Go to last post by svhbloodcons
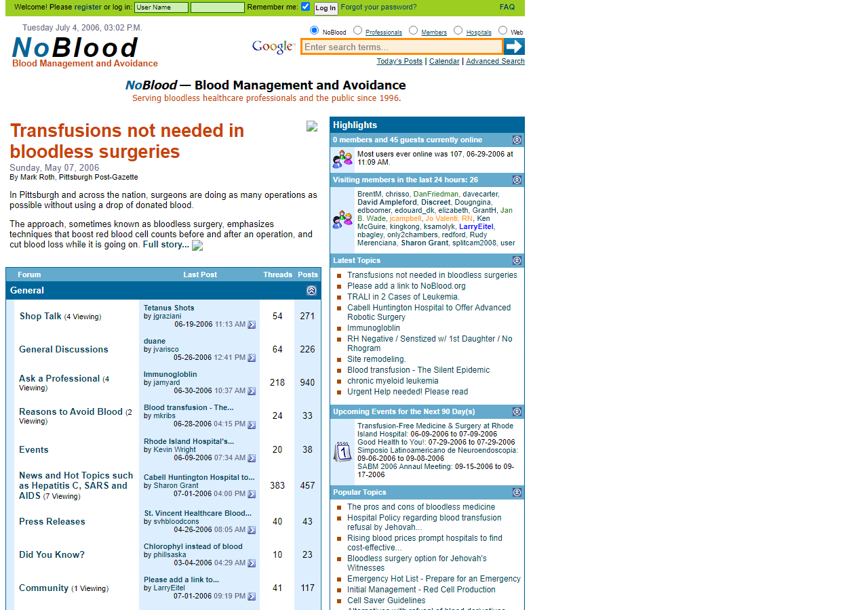This screenshot has height=610, width=868. tap(252, 530)
